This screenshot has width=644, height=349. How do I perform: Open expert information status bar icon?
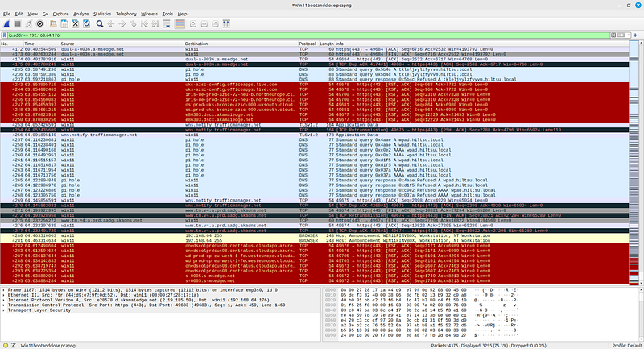point(6,346)
